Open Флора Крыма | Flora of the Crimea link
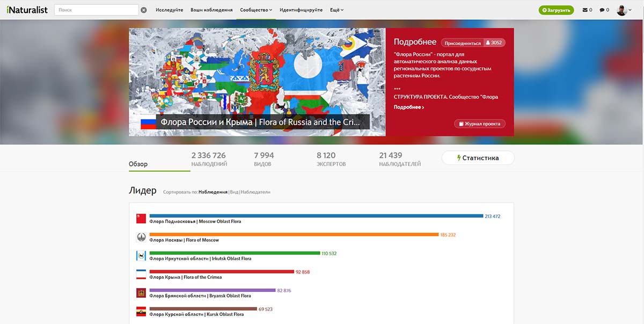644x324 pixels. (186, 277)
